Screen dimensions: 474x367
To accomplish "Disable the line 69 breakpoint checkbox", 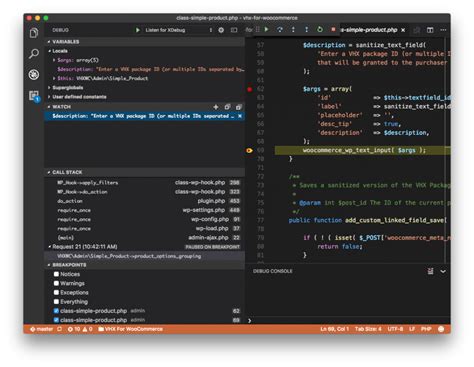I will click(x=56, y=320).
